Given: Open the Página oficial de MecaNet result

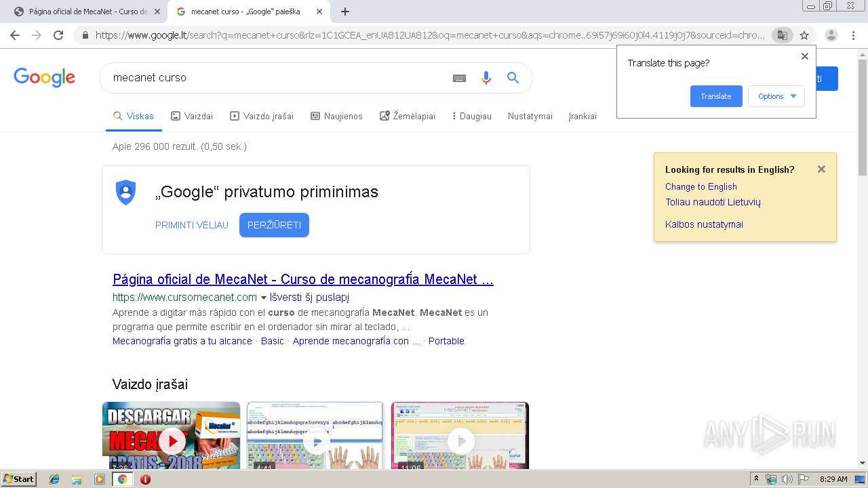Looking at the screenshot, I should [303, 279].
